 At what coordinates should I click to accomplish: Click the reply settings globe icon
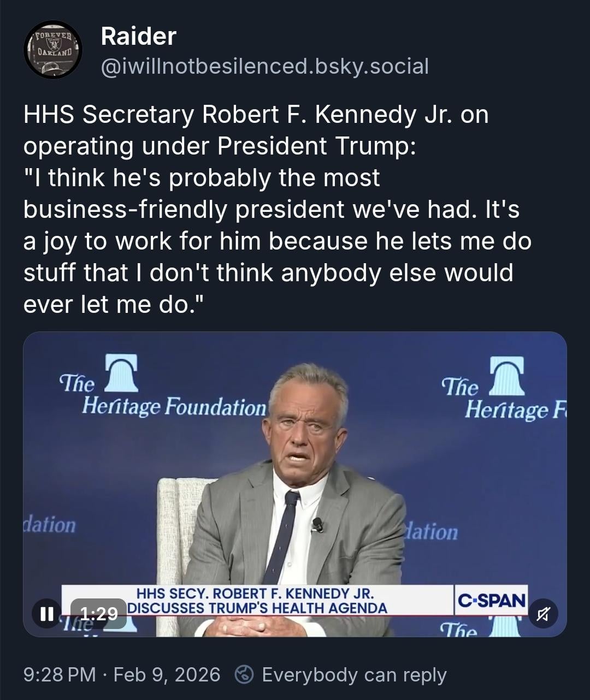point(243,675)
